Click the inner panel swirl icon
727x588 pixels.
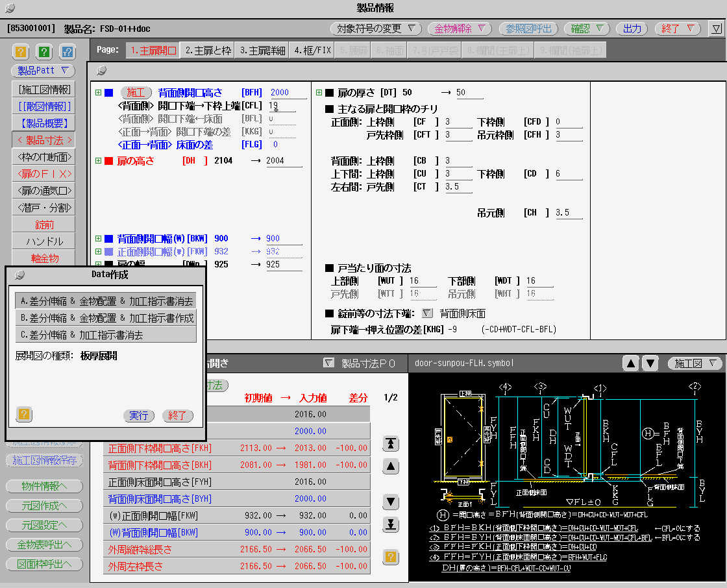click(101, 71)
